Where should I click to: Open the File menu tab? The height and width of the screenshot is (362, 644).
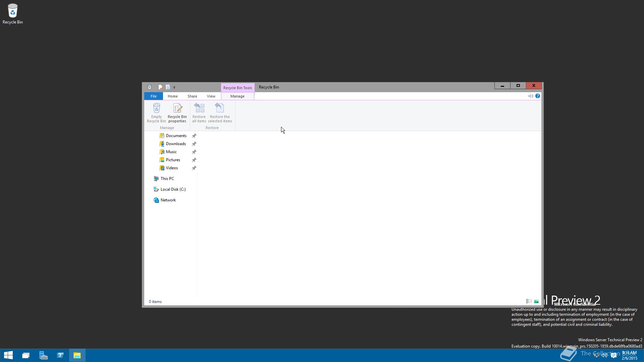click(x=154, y=96)
